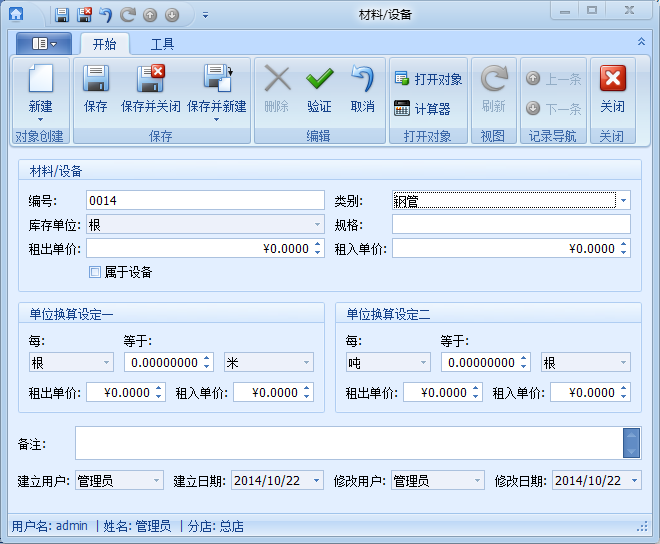Click the 取消 ribbon button
660x544 pixels.
(362, 89)
